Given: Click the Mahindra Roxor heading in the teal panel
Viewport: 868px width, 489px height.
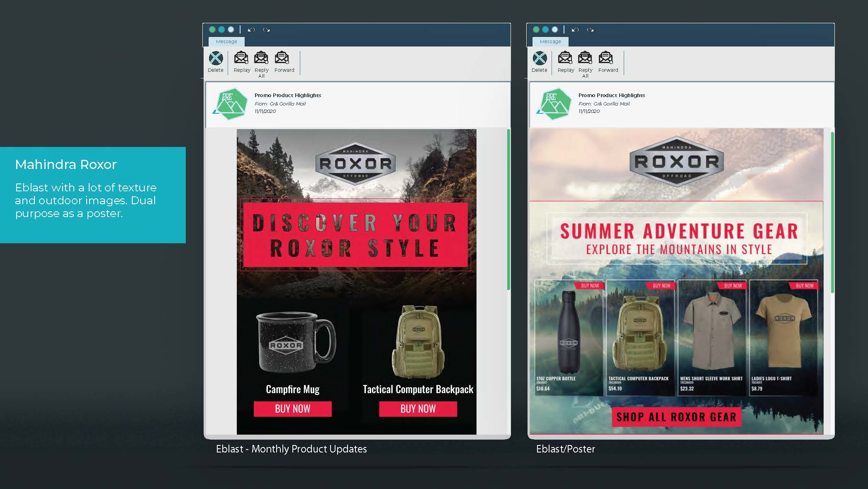Looking at the screenshot, I should [x=66, y=164].
